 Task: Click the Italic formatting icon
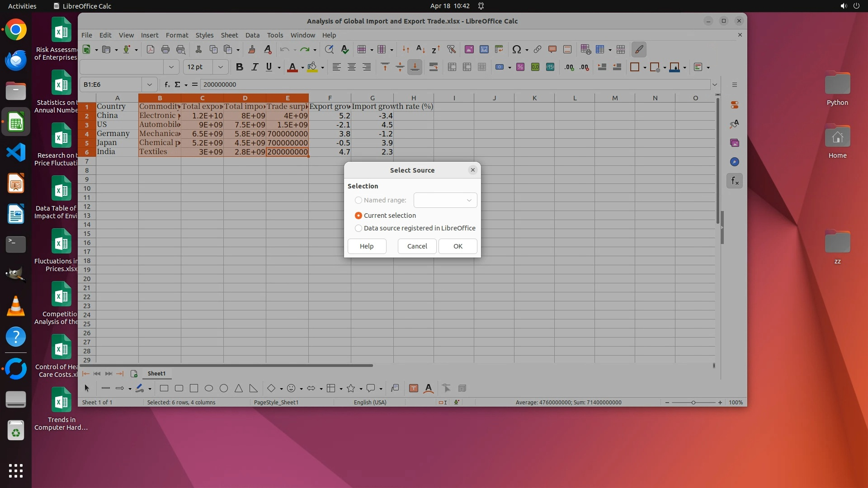255,67
